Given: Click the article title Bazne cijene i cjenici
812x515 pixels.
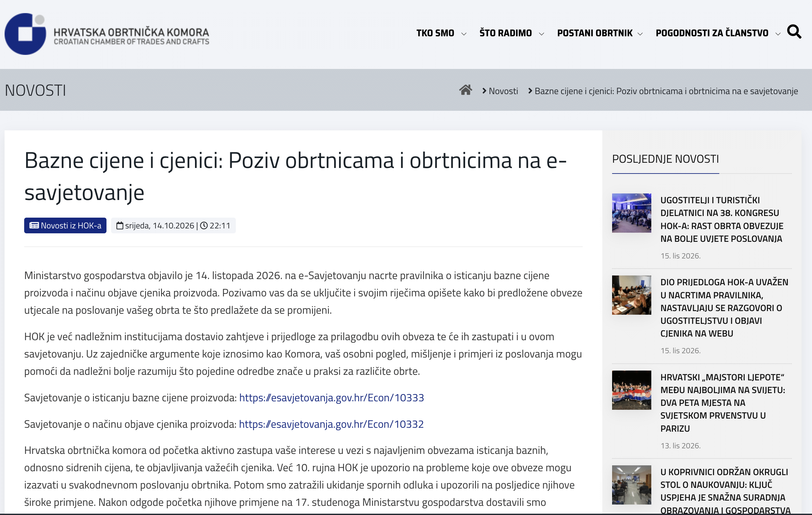Looking at the screenshot, I should coord(295,176).
